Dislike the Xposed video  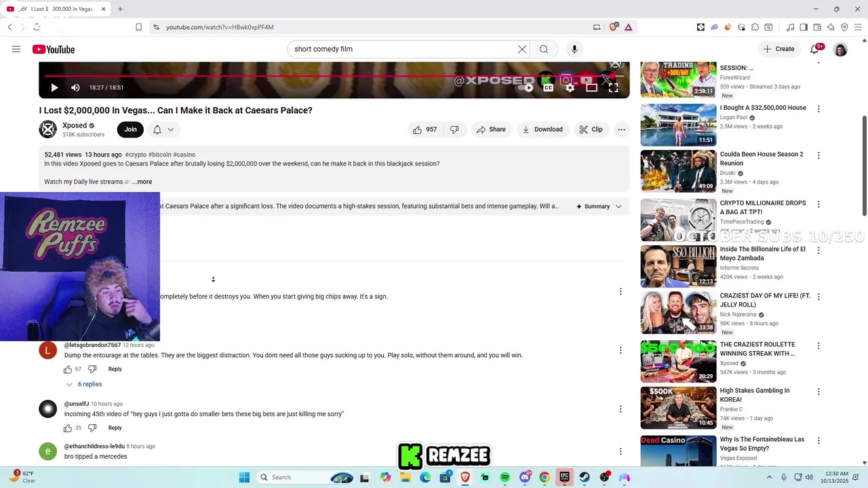[x=454, y=129]
